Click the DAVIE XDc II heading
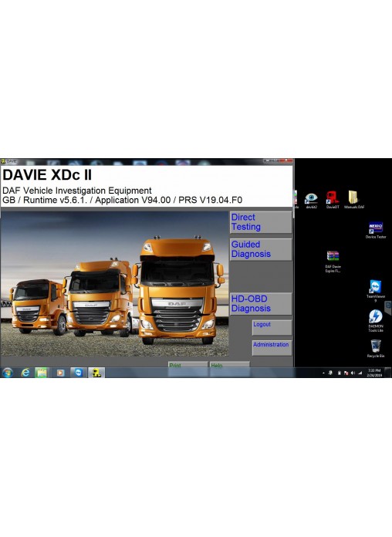 pos(47,174)
